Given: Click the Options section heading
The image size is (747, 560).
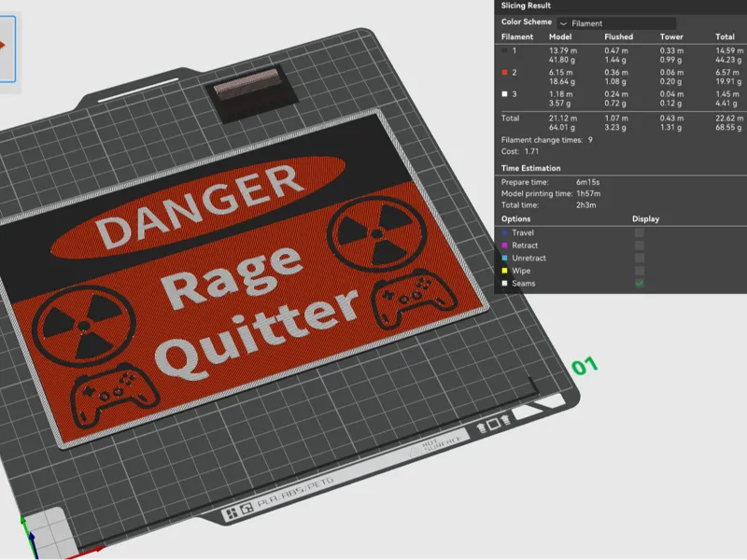Looking at the screenshot, I should point(516,219).
